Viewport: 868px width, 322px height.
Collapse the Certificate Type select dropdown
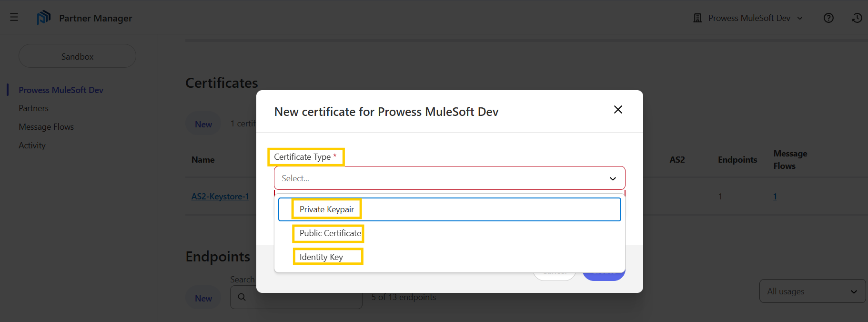[613, 178]
